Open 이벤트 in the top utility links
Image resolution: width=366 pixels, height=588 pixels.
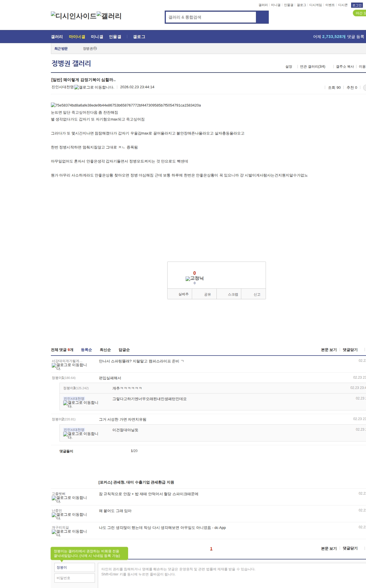[x=330, y=5]
